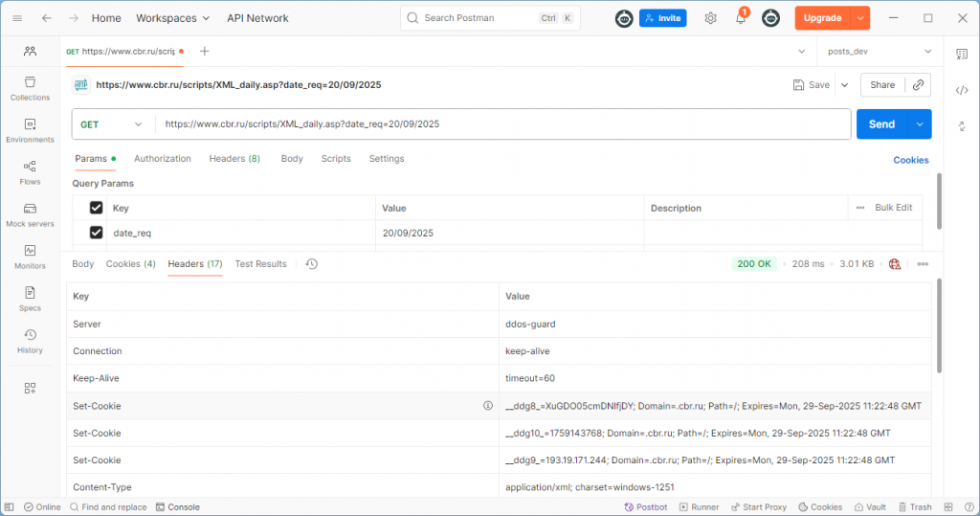The image size is (980, 516).
Task: Switch to the request Body tab
Action: (x=292, y=159)
